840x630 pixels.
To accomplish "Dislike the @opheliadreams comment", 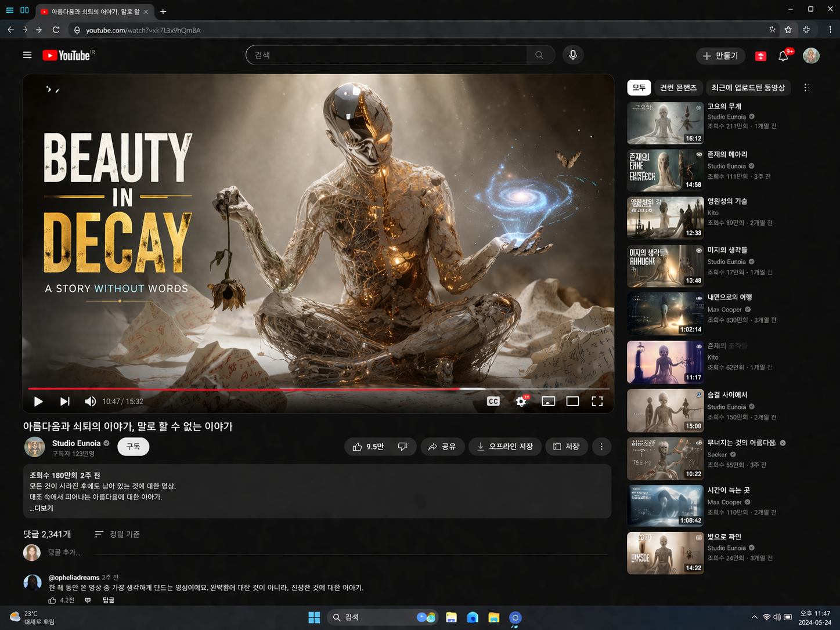I will 88,600.
